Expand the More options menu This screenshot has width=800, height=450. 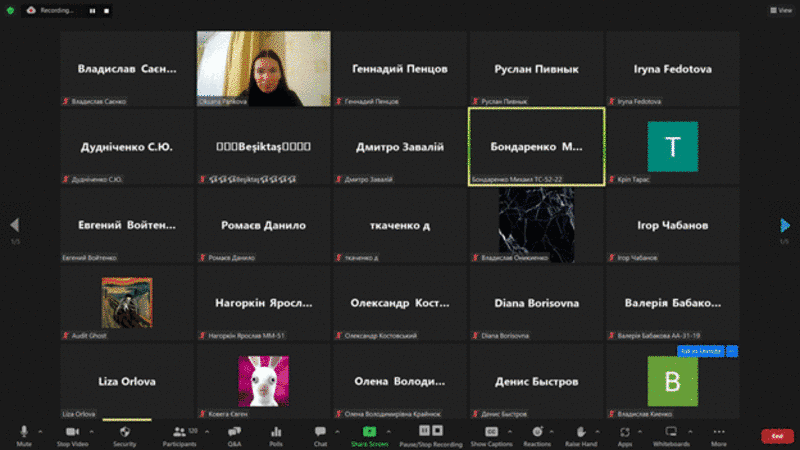click(x=718, y=434)
